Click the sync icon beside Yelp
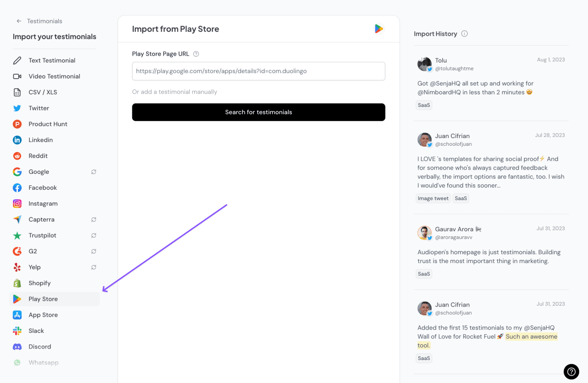 [94, 267]
